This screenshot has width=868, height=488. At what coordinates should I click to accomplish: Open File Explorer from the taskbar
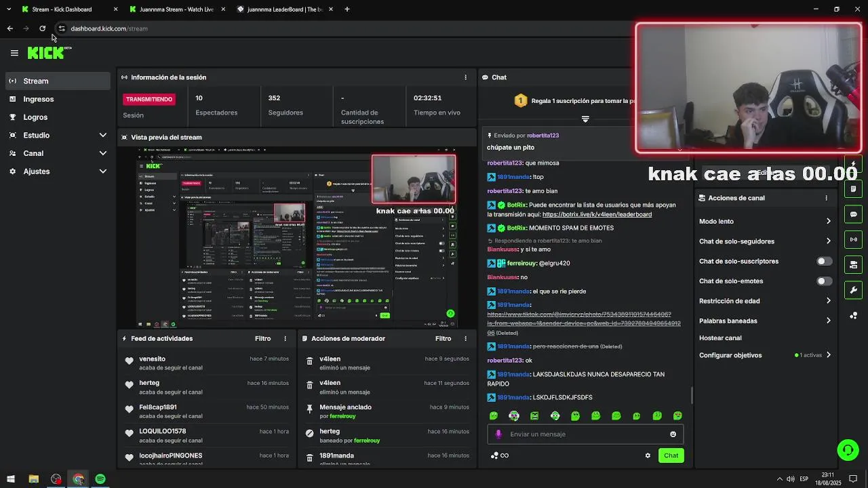33,479
